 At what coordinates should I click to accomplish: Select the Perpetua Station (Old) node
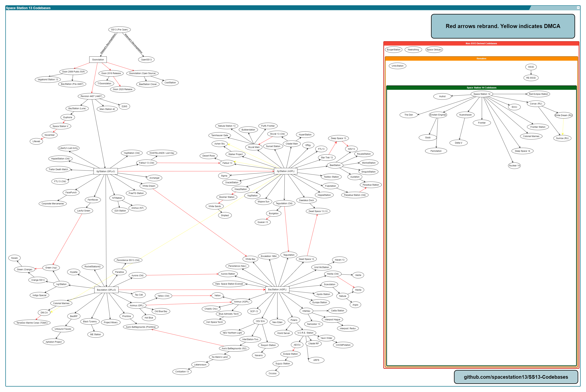point(355,195)
